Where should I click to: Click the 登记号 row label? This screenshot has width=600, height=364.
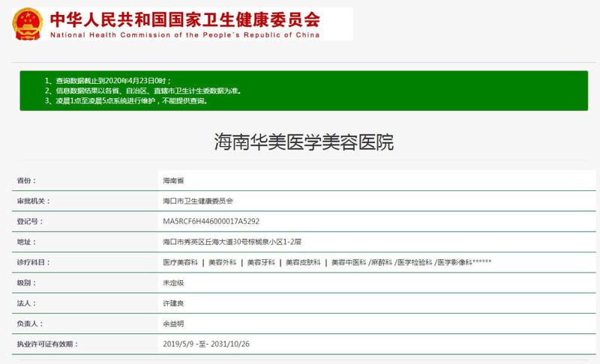pyautogui.click(x=30, y=222)
